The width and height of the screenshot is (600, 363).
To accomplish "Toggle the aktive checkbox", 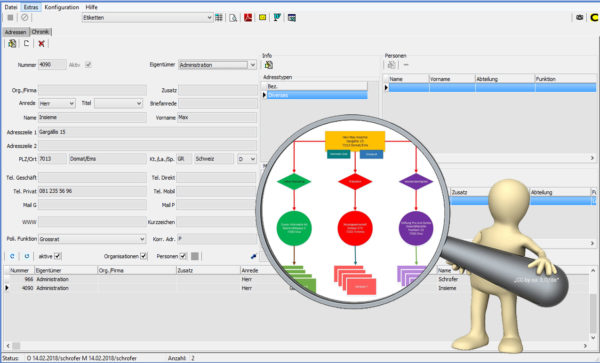I will 57,256.
